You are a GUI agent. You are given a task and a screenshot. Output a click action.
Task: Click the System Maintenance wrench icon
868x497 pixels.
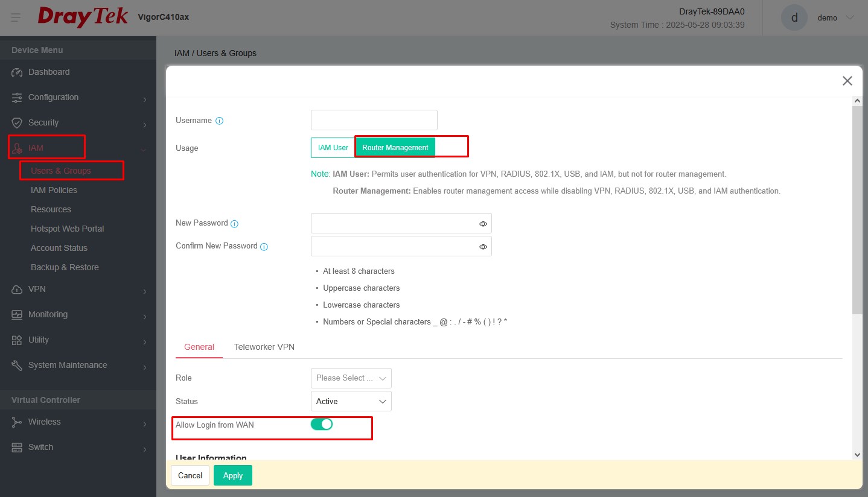(17, 366)
